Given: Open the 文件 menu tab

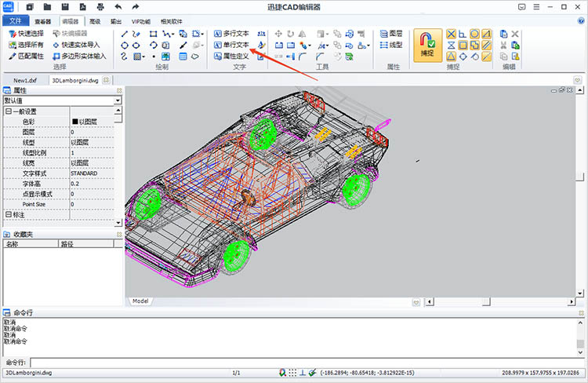Looking at the screenshot, I should (16, 20).
